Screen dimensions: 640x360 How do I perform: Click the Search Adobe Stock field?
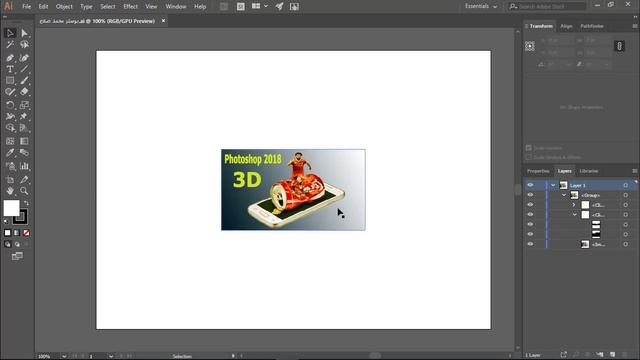point(547,7)
